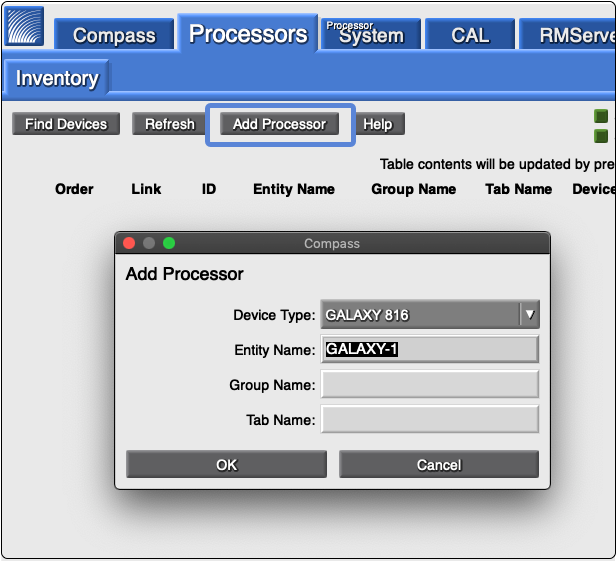616x561 pixels.
Task: Click the Refresh button
Action: tap(169, 124)
